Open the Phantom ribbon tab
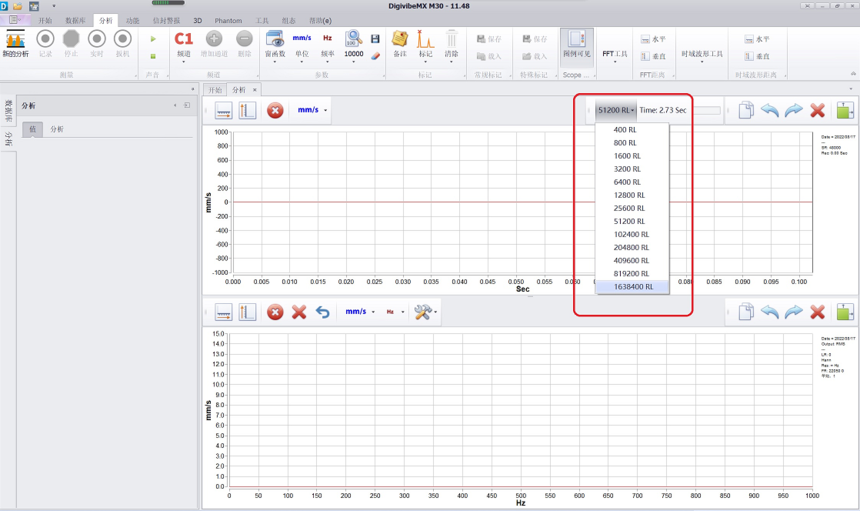Screen dimensions: 860x511 (x=228, y=20)
